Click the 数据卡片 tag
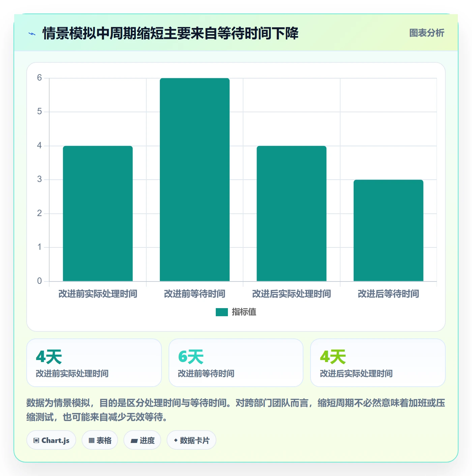472x476 pixels. [191, 440]
